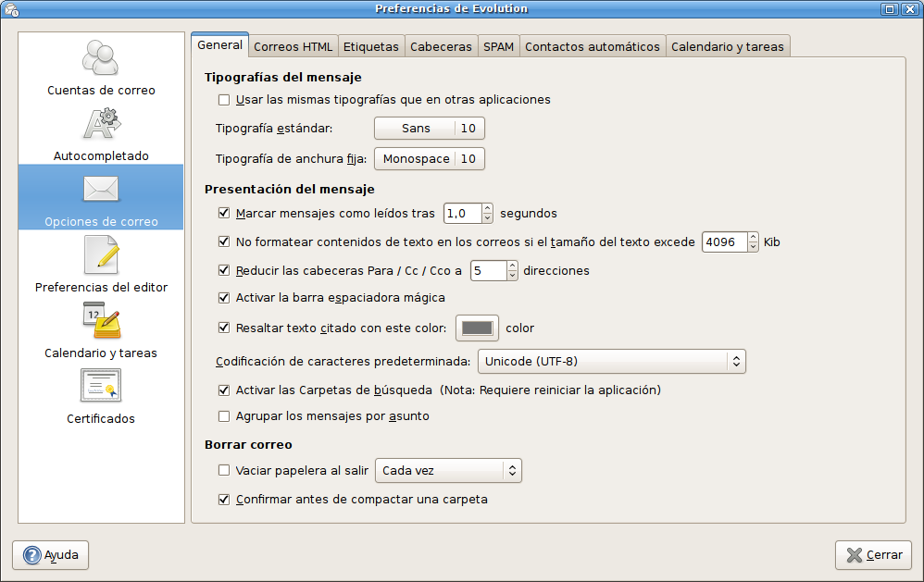Open the Certificados icon
Viewport: 924px width, 582px height.
point(101,386)
